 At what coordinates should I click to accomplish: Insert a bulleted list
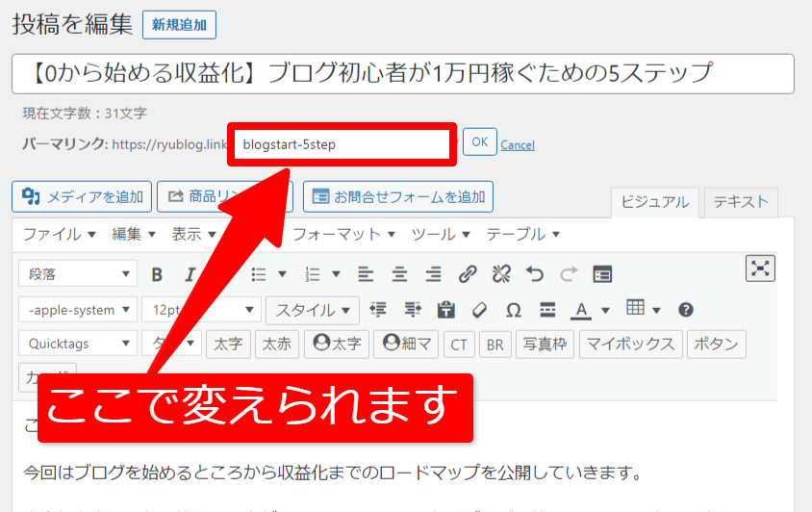coord(259,274)
